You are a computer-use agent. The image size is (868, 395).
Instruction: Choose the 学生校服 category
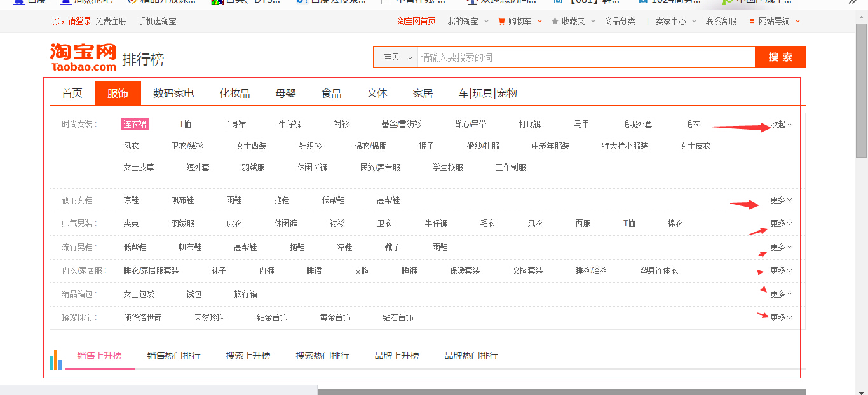pyautogui.click(x=447, y=167)
